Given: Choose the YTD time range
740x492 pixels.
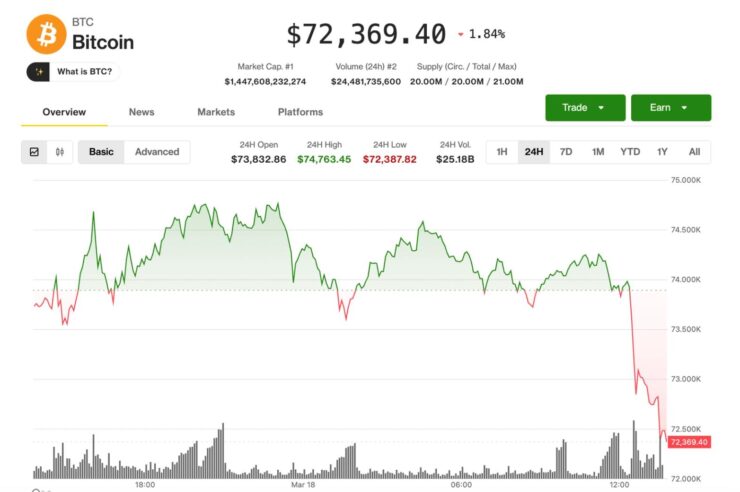Looking at the screenshot, I should pyautogui.click(x=630, y=152).
